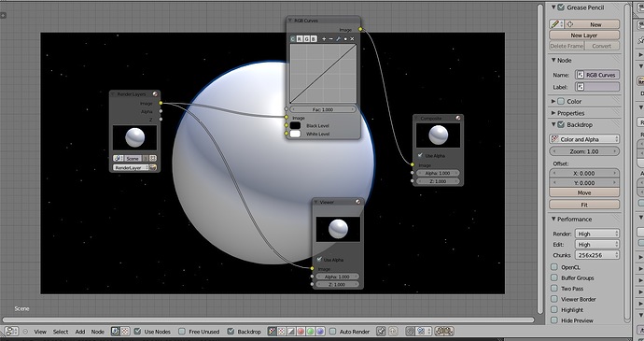Zoom out the curve view with minus icon
This screenshot has height=341, width=644.
(x=331, y=38)
